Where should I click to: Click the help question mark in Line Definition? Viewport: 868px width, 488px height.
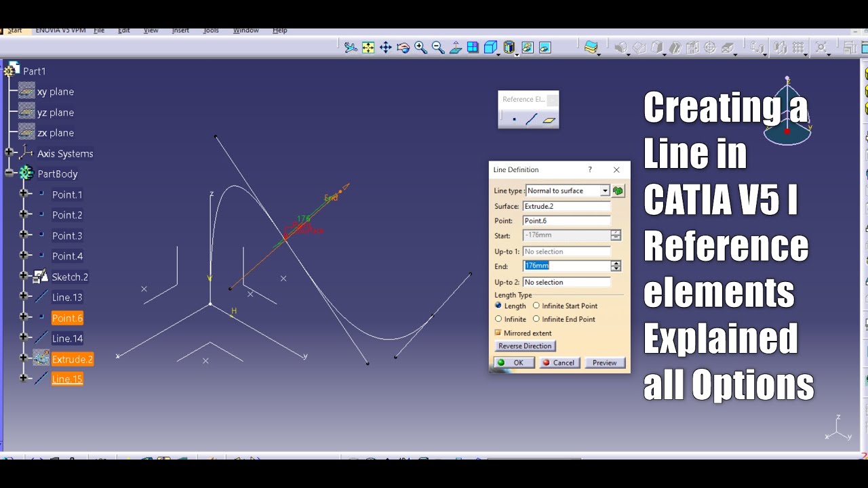click(589, 169)
